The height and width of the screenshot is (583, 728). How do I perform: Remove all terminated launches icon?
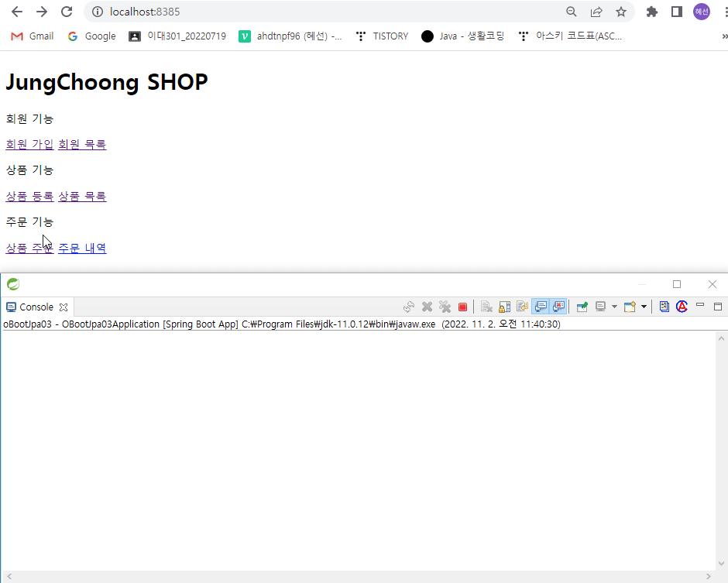pyautogui.click(x=445, y=307)
